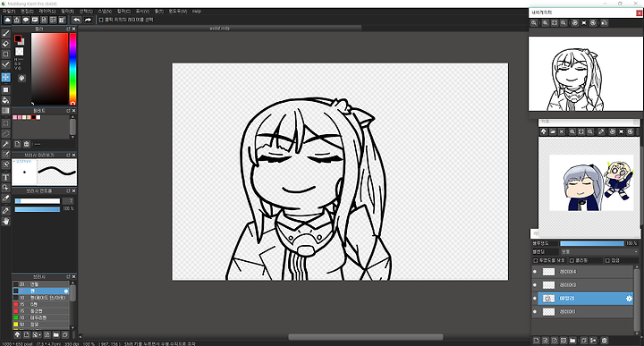Select the Gradient tool

5,111
